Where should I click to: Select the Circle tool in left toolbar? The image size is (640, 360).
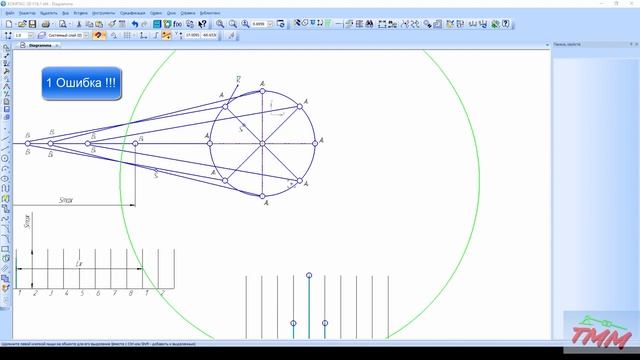(5, 158)
